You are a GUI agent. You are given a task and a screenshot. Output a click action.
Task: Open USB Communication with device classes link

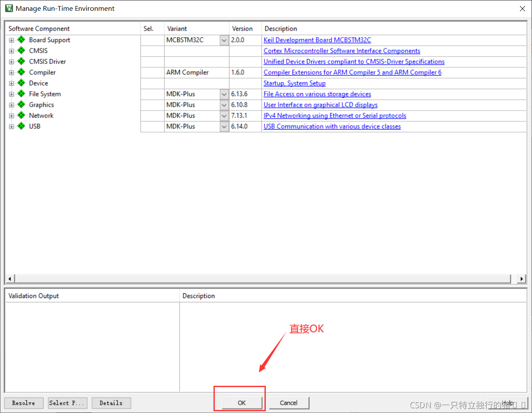[332, 126]
